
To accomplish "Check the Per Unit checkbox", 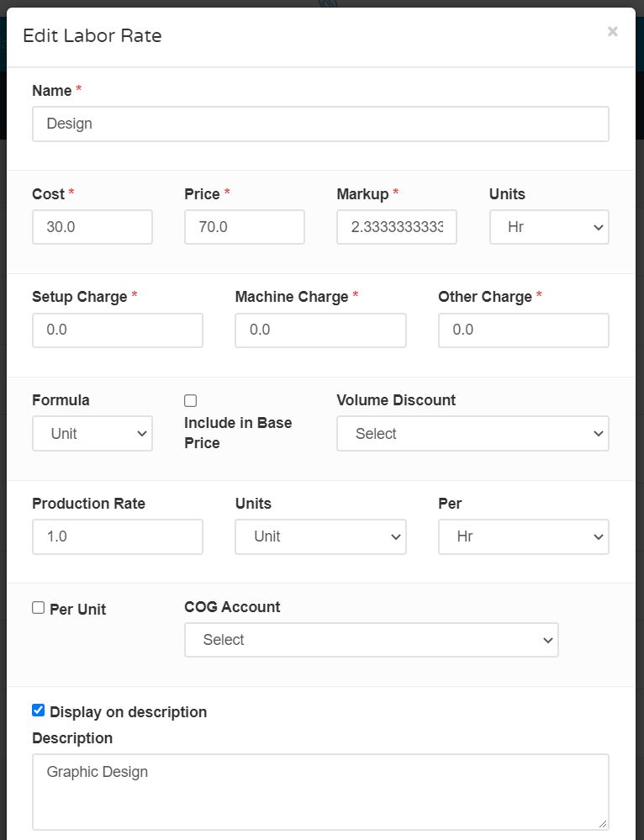I will (38, 607).
